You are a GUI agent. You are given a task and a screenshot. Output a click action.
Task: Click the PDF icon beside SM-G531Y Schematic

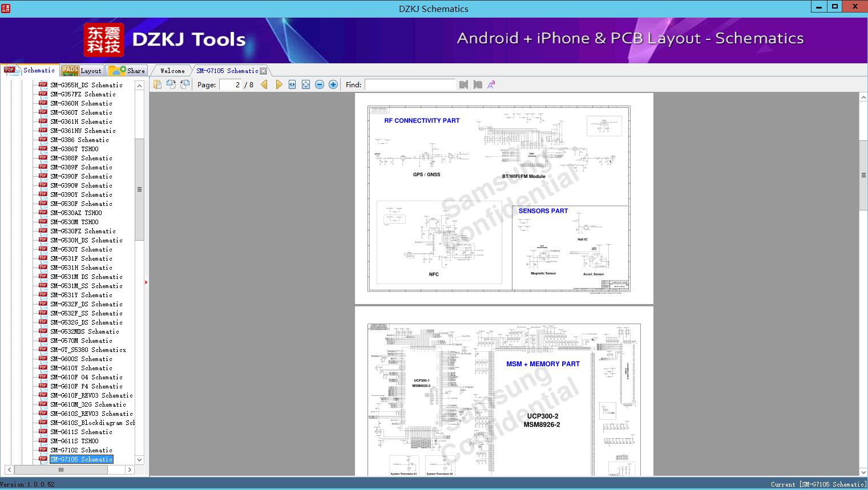coord(43,295)
